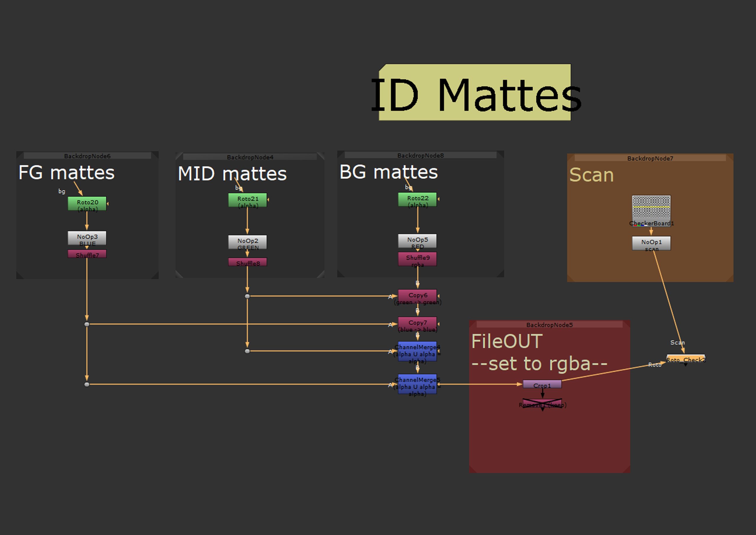Viewport: 756px width, 535px height.
Task: Click the dot feeding Copy7 A input
Action: point(87,324)
